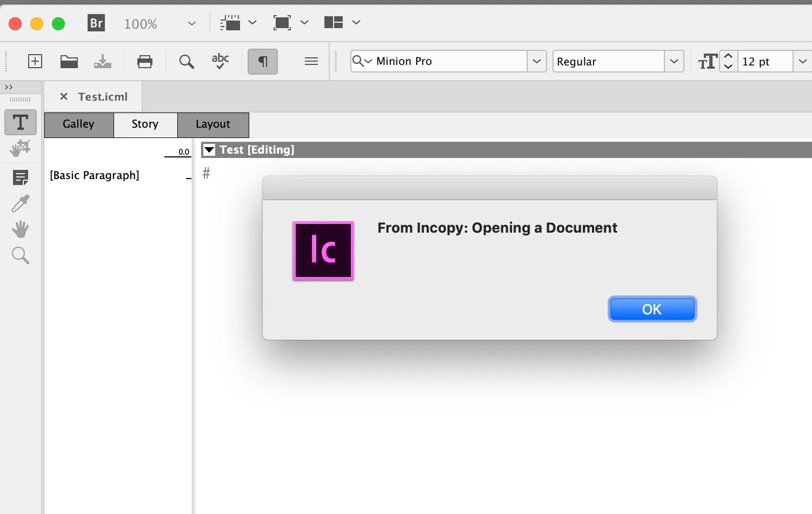Switch to Layout view tab
Image resolution: width=812 pixels, height=514 pixels.
(213, 125)
